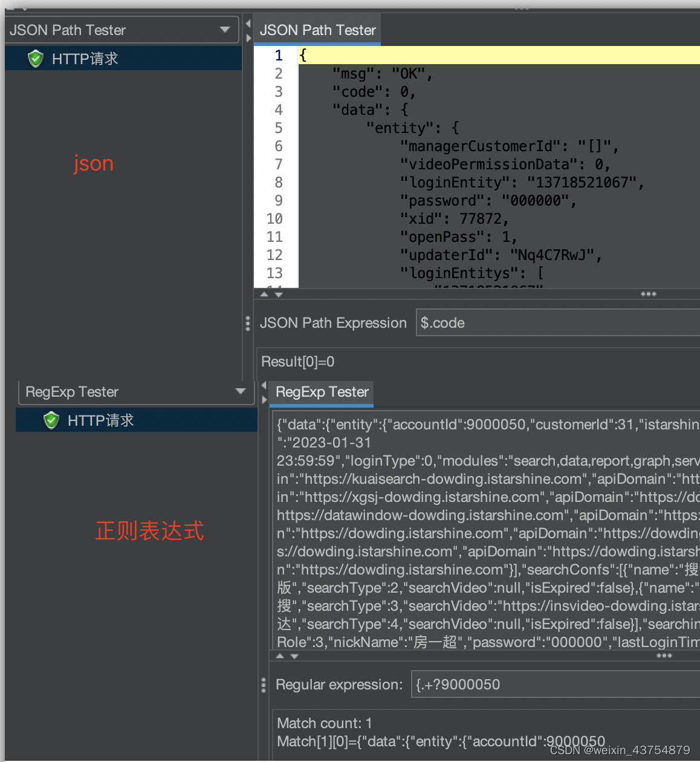Viewport: 700px width, 762px height.
Task: Click the "xid": 77872 line
Action: [x=454, y=219]
